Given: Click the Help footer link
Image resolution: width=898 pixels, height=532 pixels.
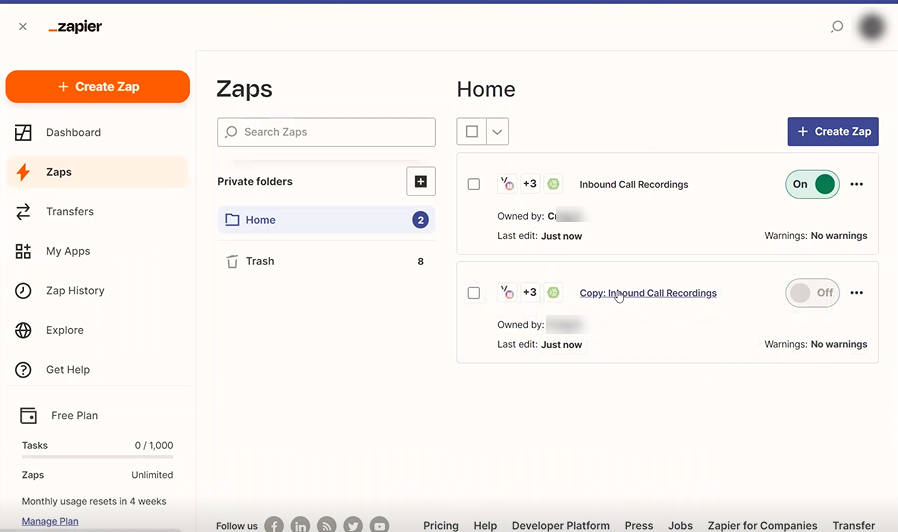Looking at the screenshot, I should [485, 525].
